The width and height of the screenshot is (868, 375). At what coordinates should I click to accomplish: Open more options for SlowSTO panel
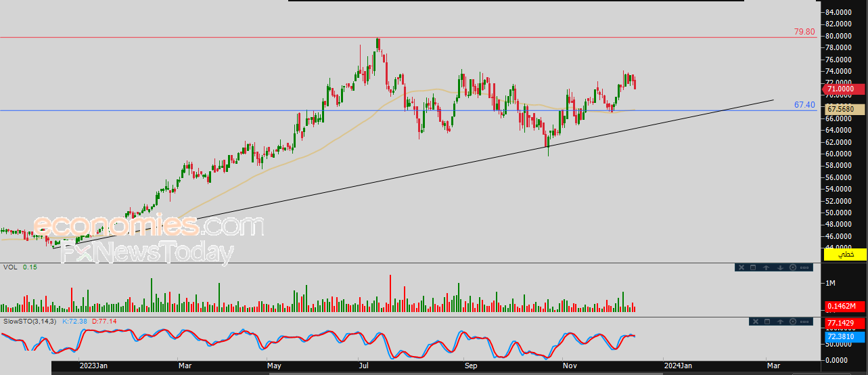[804, 322]
